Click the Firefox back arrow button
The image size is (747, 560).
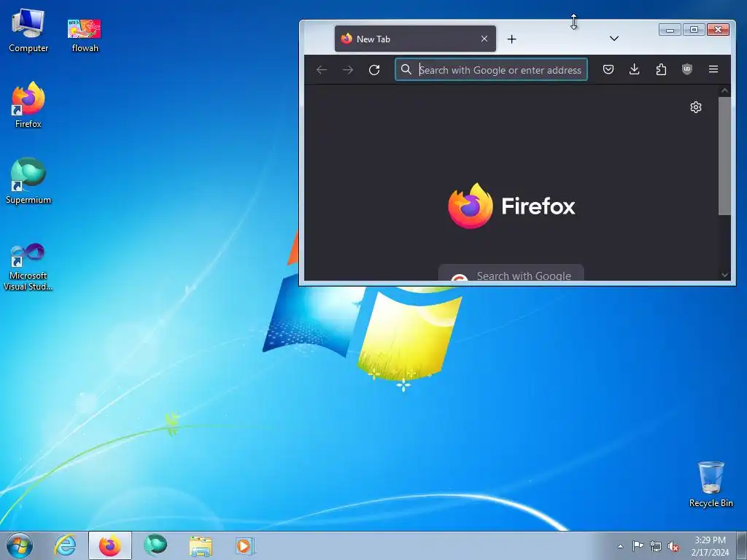322,70
